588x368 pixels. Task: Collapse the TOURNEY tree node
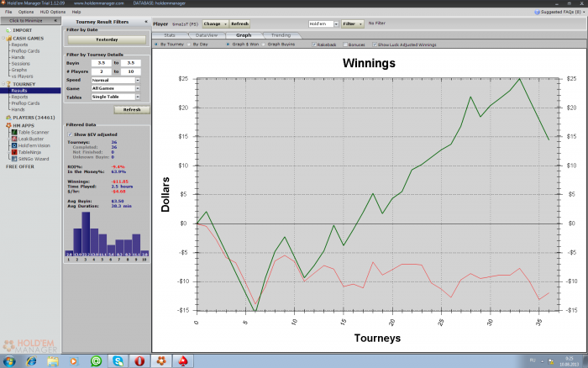pos(3,84)
